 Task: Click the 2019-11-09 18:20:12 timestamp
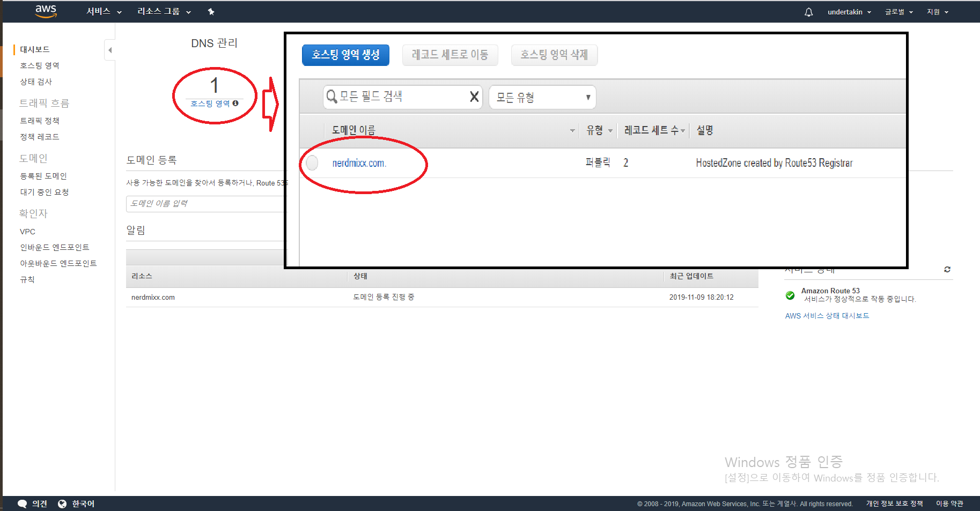coord(701,297)
